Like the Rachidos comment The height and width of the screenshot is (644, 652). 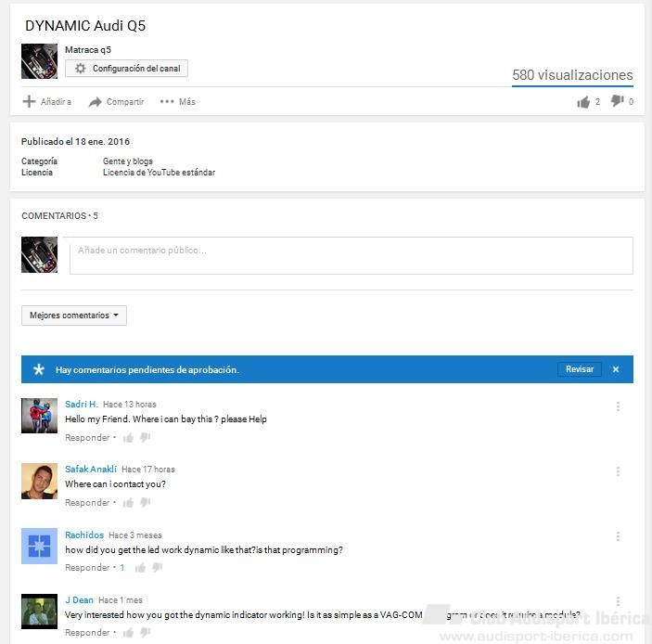coord(141,568)
